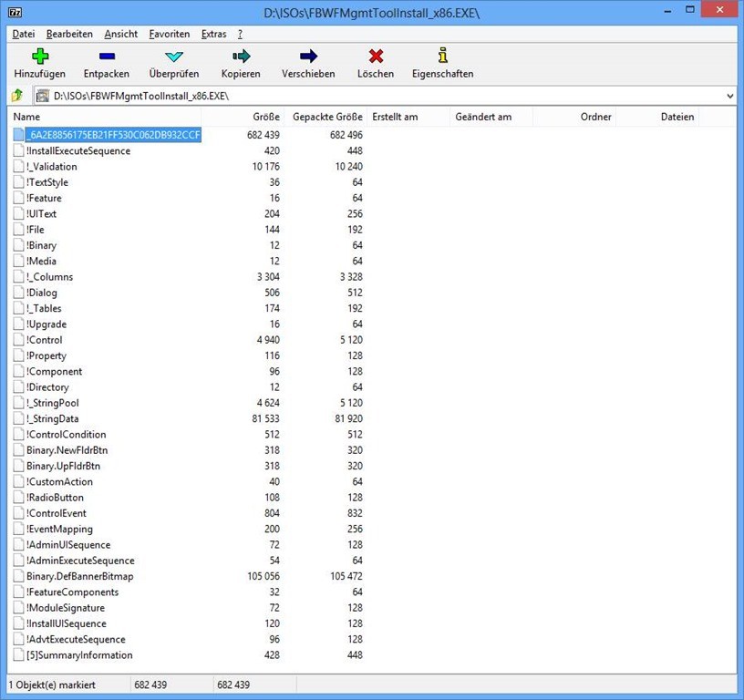Sort by the Ordner column header
Screen dimensions: 744x700
[x=574, y=117]
